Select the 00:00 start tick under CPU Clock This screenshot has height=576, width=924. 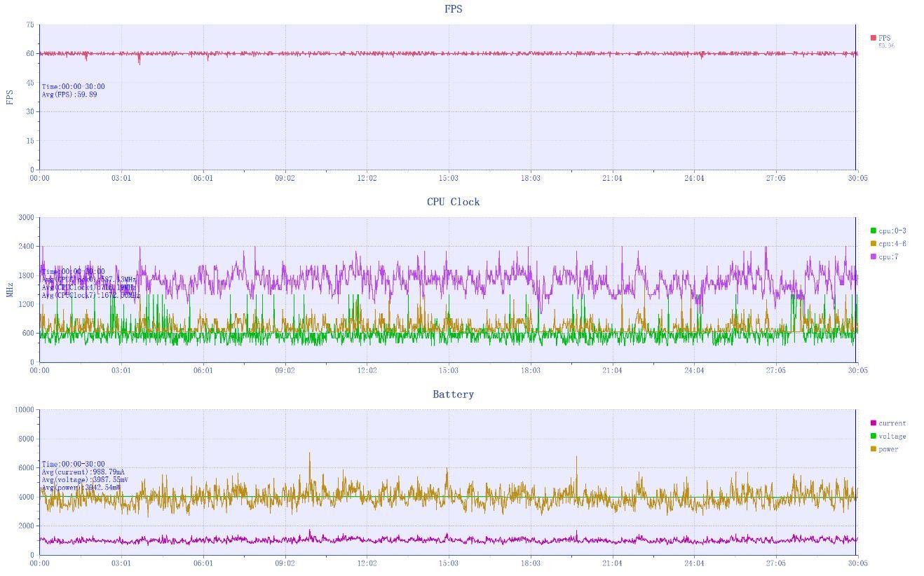tap(39, 371)
